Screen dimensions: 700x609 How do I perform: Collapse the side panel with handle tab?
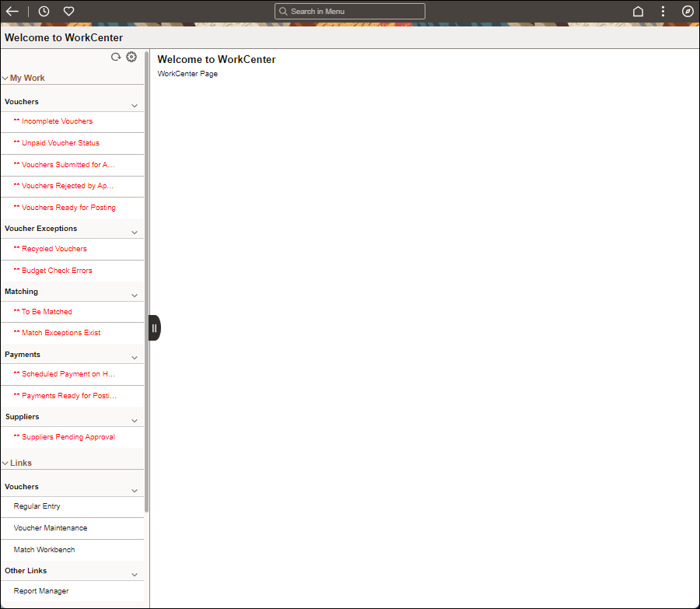[154, 328]
